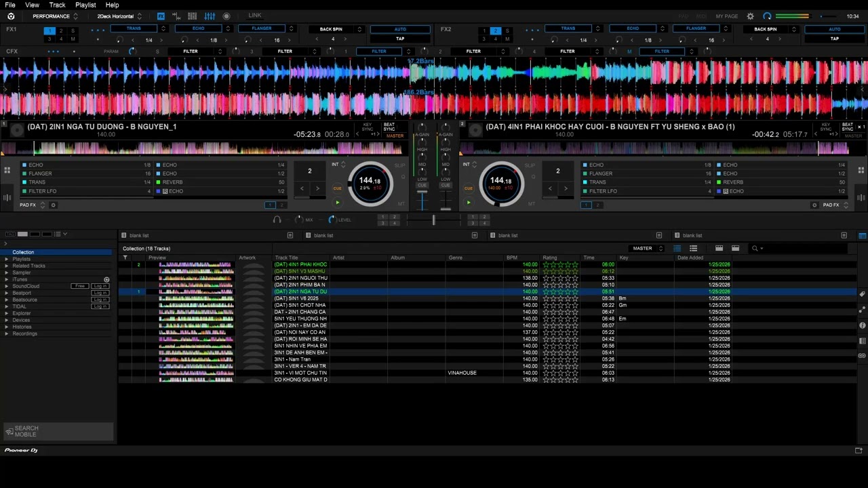Move the crossfader
This screenshot has width=868, height=488.
pyautogui.click(x=433, y=220)
